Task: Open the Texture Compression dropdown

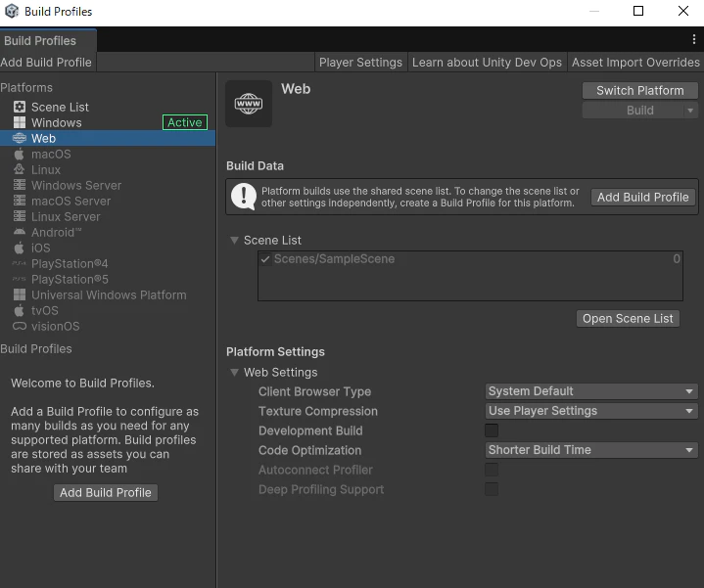Action: click(591, 411)
